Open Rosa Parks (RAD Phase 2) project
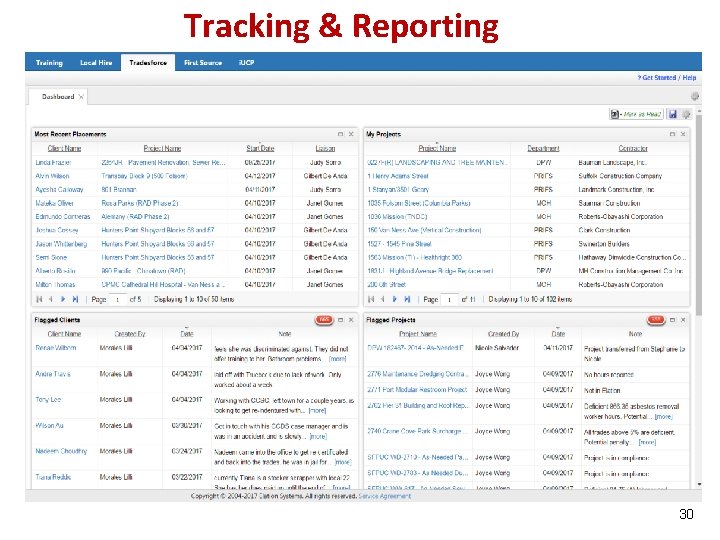The image size is (720, 540). (140, 203)
